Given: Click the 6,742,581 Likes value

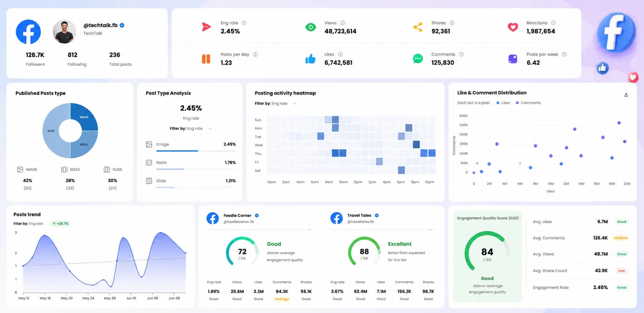Looking at the screenshot, I should 338,63.
